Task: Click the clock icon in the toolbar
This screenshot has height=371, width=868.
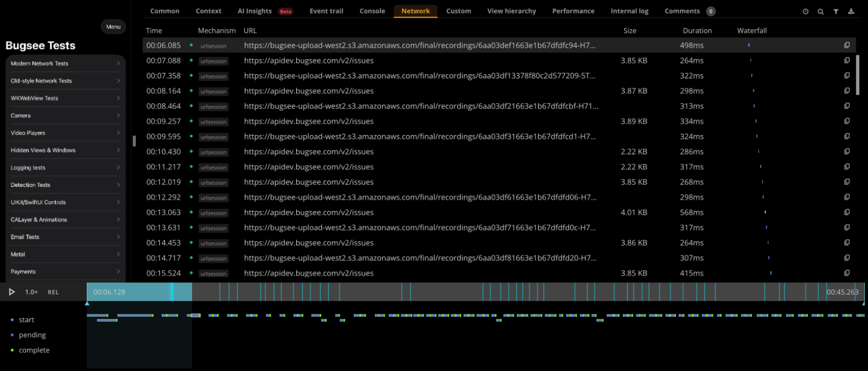Action: click(805, 12)
